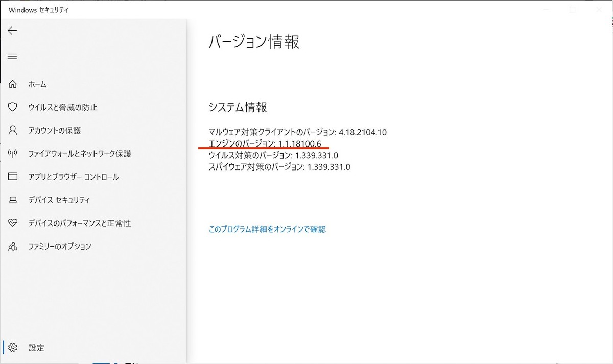The width and height of the screenshot is (613, 364).
Task: Open アプリとブラウザー コントロール via its window icon
Action: 13,177
